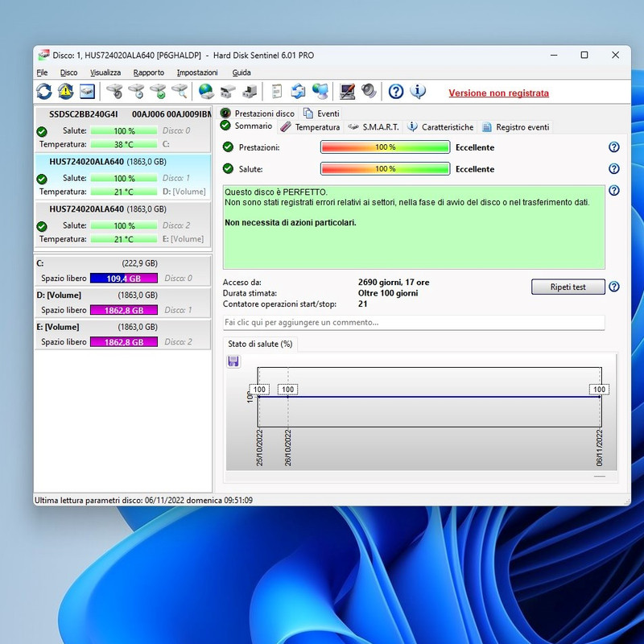644x644 pixels.
Task: Select the D: [Volume] entry
Action: point(122,303)
